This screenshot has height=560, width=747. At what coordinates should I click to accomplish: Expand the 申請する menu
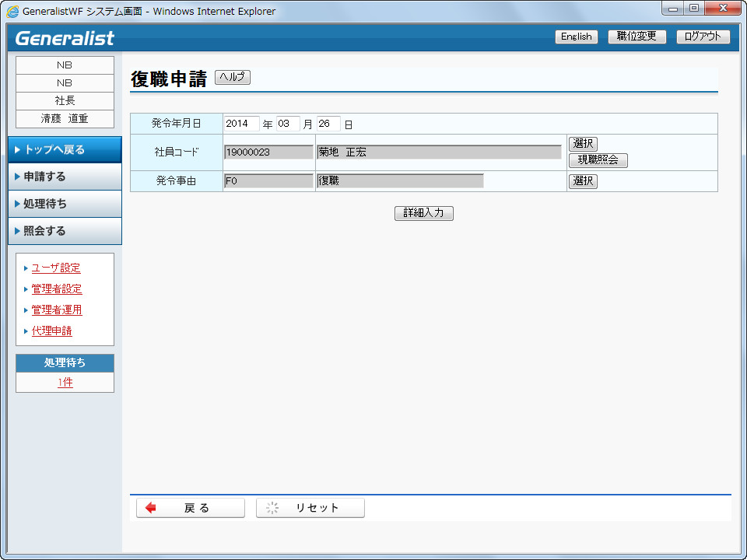tap(65, 177)
